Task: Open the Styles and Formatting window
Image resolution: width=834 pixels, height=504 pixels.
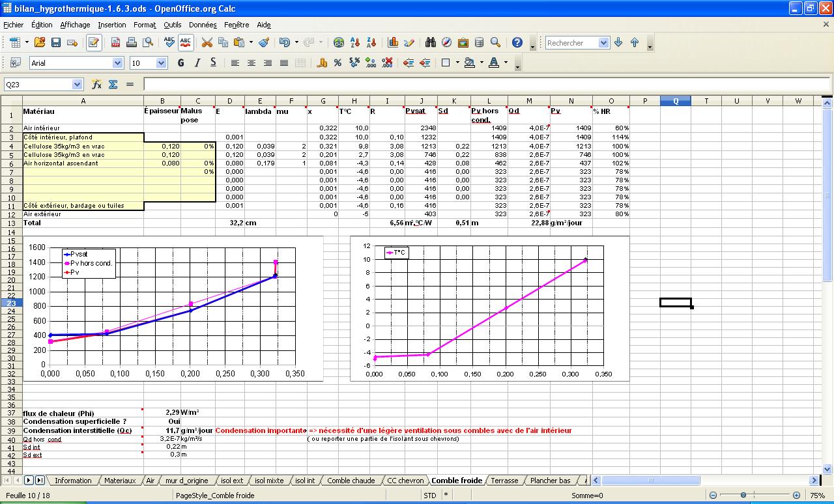Action: click(x=16, y=63)
